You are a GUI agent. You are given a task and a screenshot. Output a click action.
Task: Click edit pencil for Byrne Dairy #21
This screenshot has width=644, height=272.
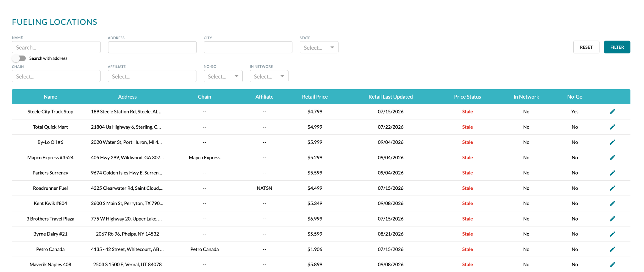click(612, 234)
